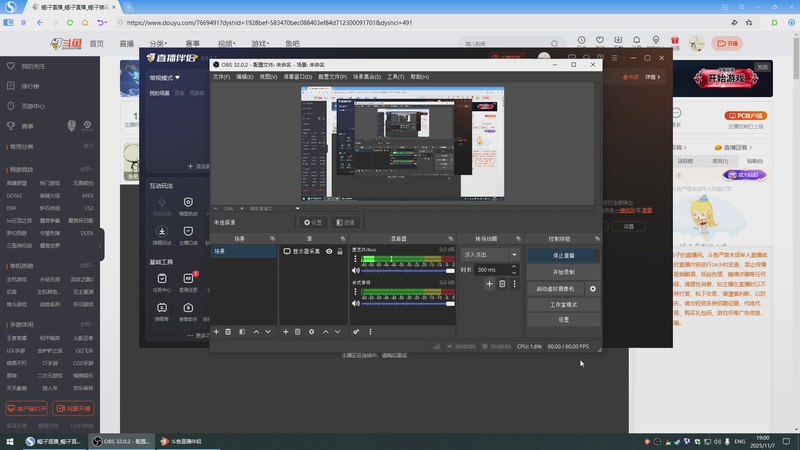Open advanced audio properties gears icon in mixer
Screen dimensions: 800x450
click(x=356, y=332)
